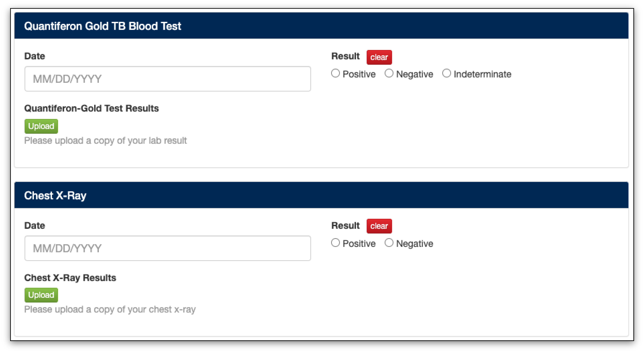The image size is (644, 353).
Task: Select Positive for the Chest X-Ray result
Action: [335, 243]
